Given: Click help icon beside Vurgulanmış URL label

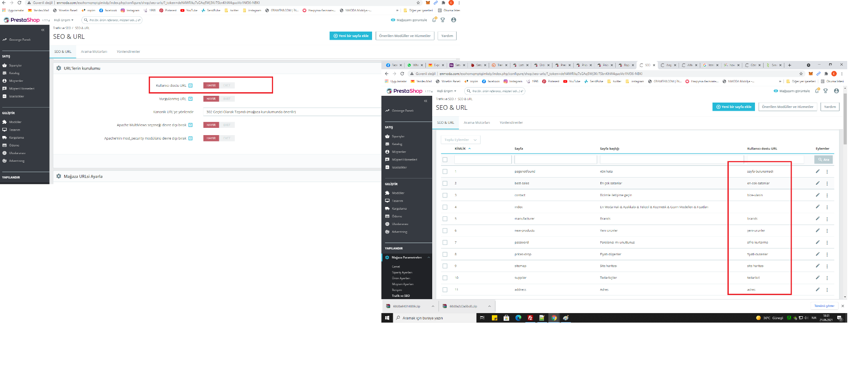Looking at the screenshot, I should click(x=190, y=98).
